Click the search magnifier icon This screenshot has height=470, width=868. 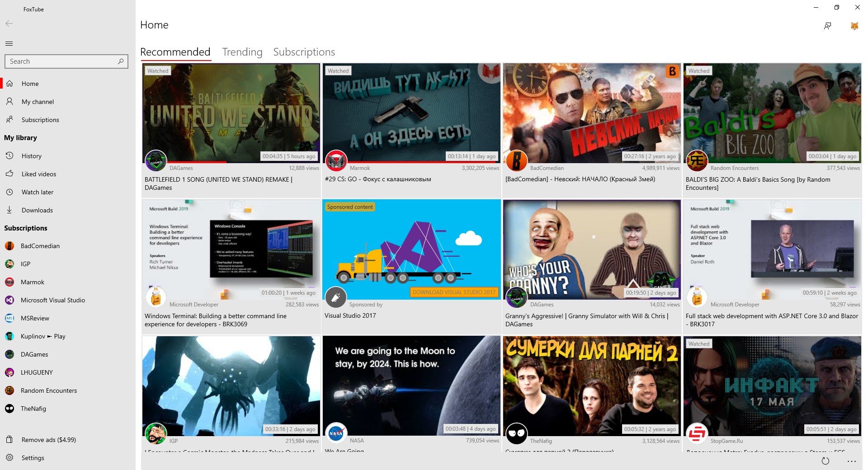click(x=121, y=61)
